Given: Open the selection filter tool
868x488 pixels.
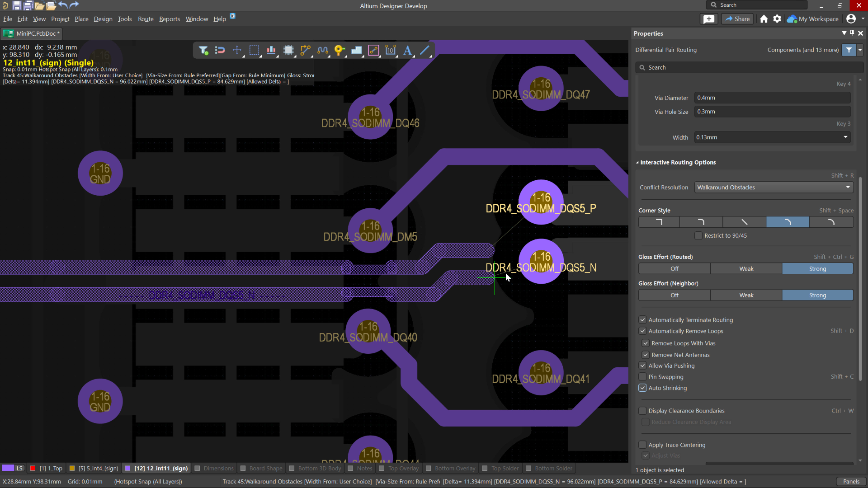Looking at the screenshot, I should coord(203,50).
